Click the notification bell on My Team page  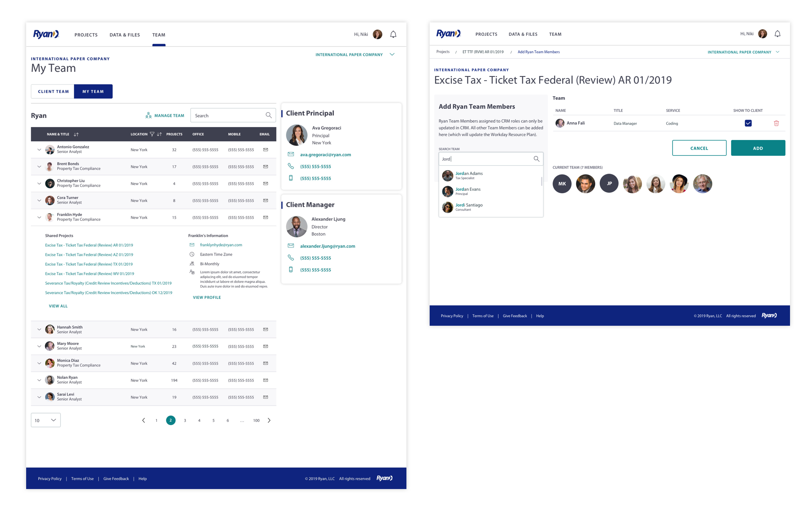pos(393,34)
